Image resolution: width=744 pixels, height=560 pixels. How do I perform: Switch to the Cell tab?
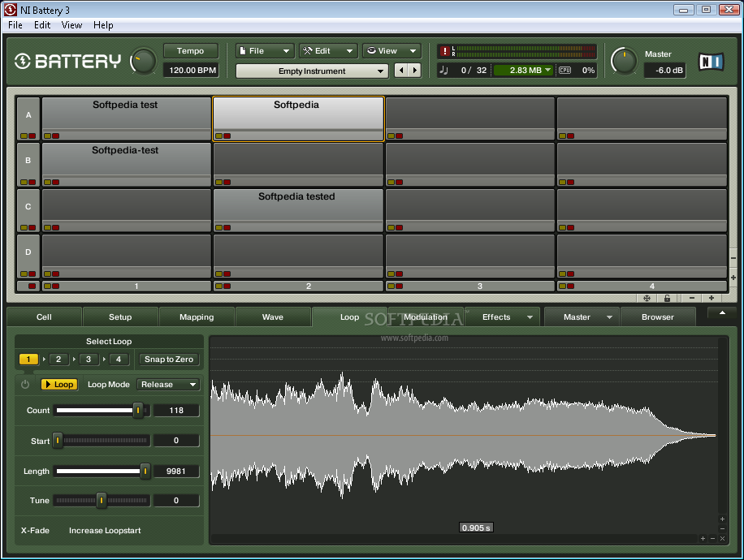(44, 317)
